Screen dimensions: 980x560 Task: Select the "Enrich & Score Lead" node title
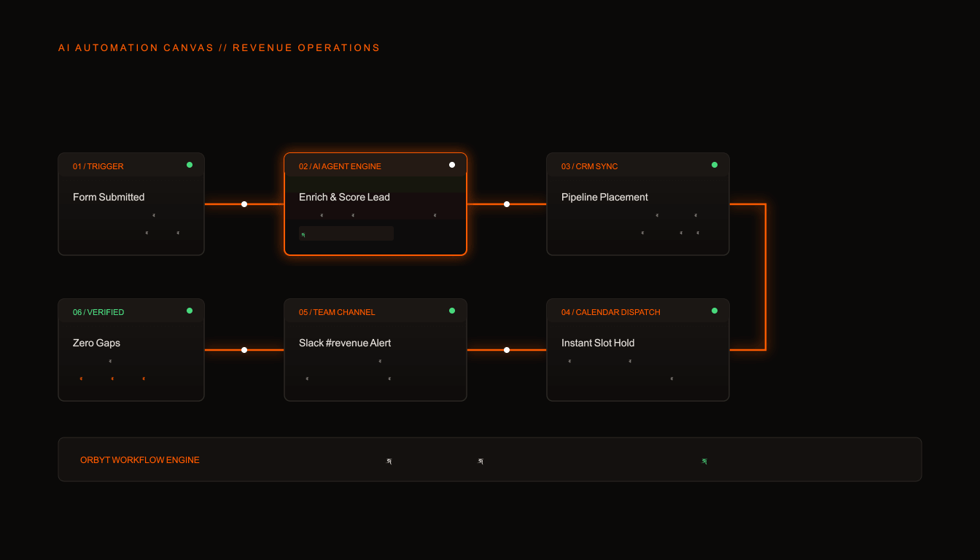tap(344, 197)
